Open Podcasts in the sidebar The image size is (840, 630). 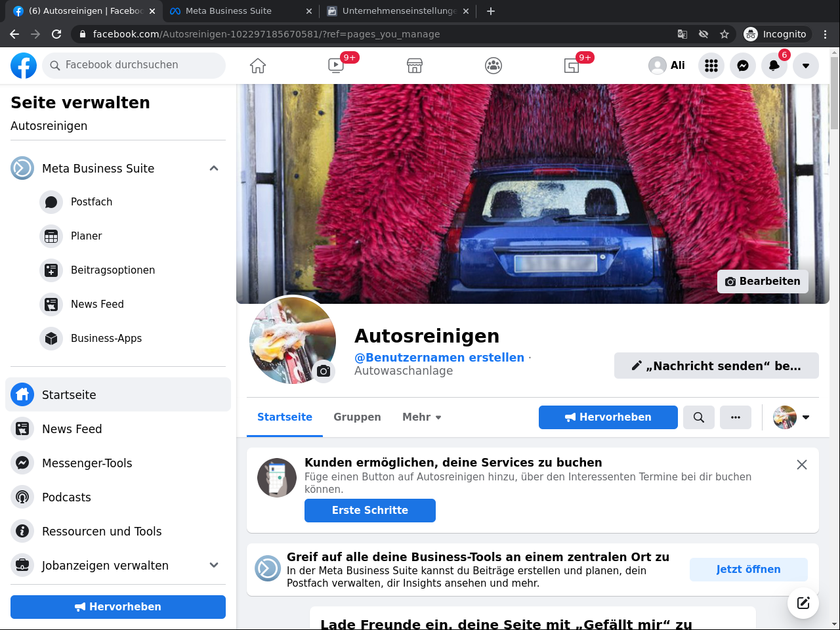point(118,497)
